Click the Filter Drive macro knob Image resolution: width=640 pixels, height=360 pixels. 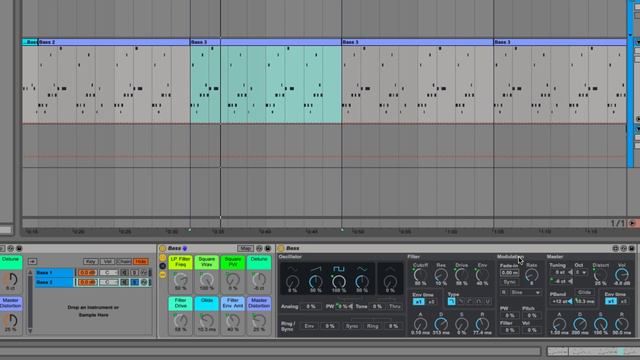(x=180, y=321)
